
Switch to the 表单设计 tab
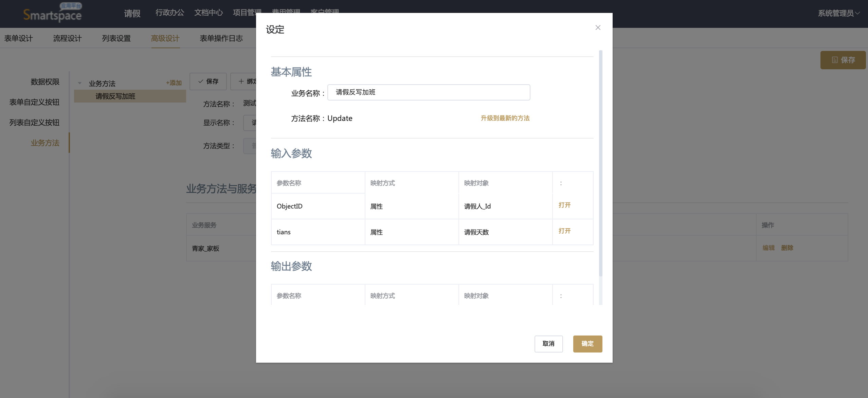click(x=19, y=38)
